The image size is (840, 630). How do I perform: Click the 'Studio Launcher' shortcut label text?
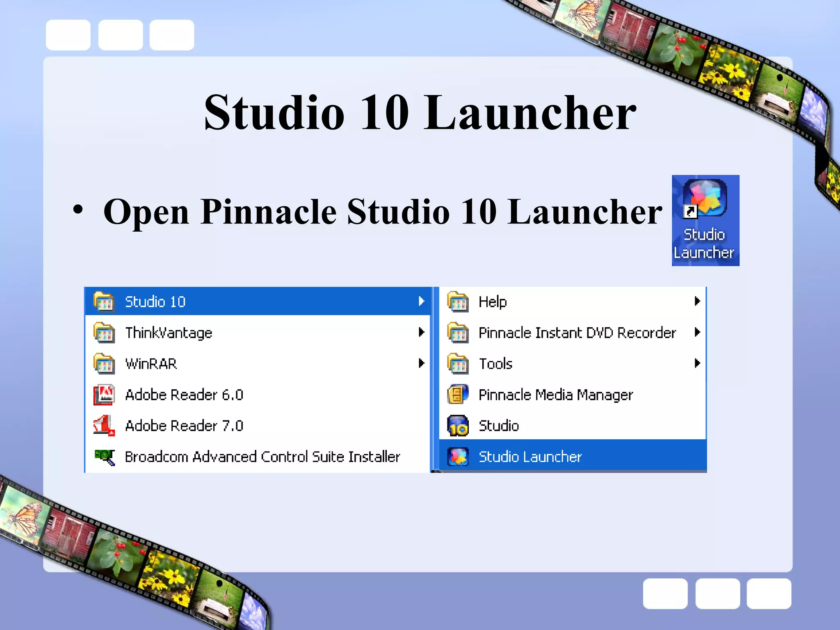(x=704, y=244)
